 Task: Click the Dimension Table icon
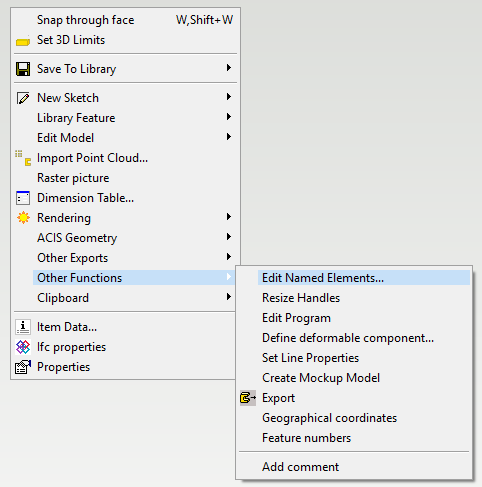(23, 198)
